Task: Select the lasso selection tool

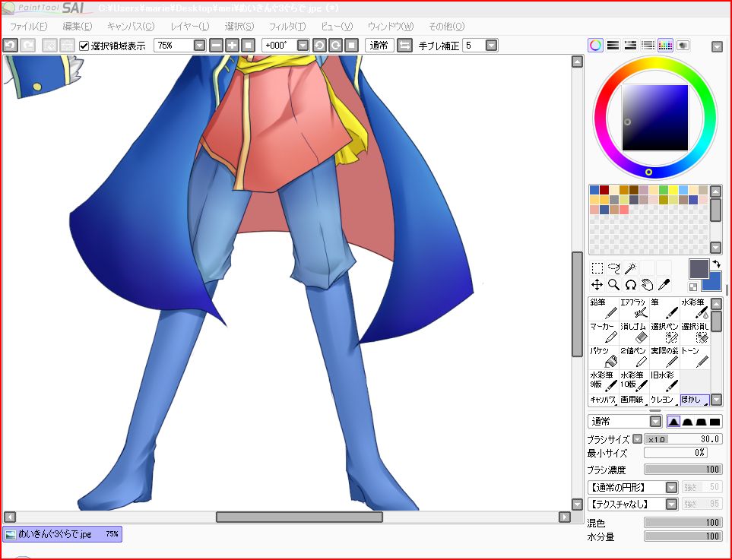Action: point(614,268)
